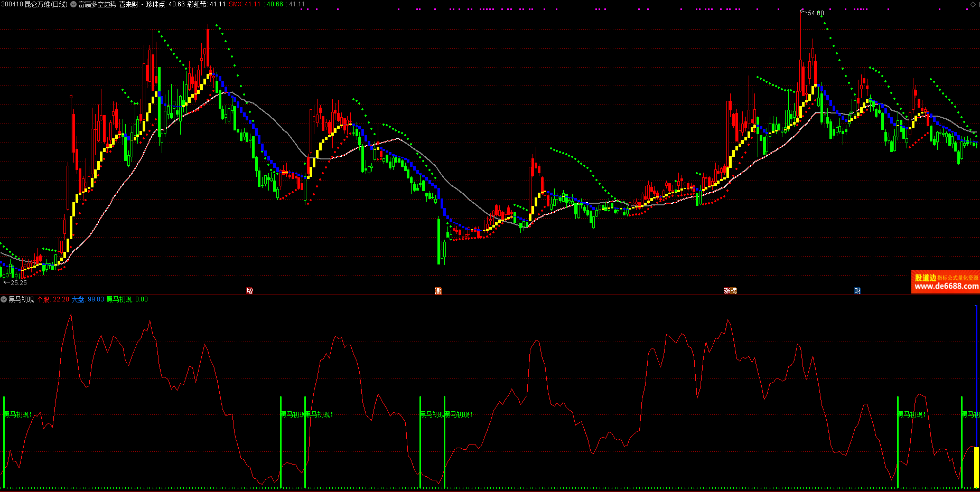980x492 pixels.
Task: Click the 大盘 99.83 value readout
Action: tap(88, 299)
